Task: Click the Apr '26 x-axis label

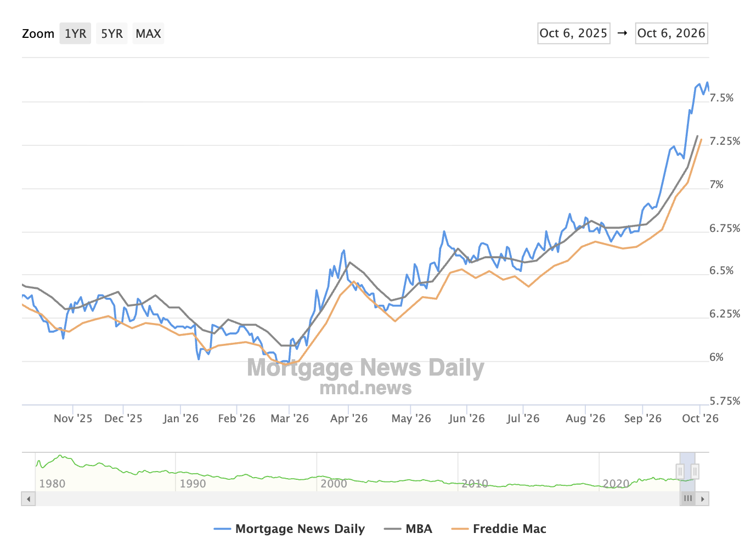Action: click(x=349, y=418)
